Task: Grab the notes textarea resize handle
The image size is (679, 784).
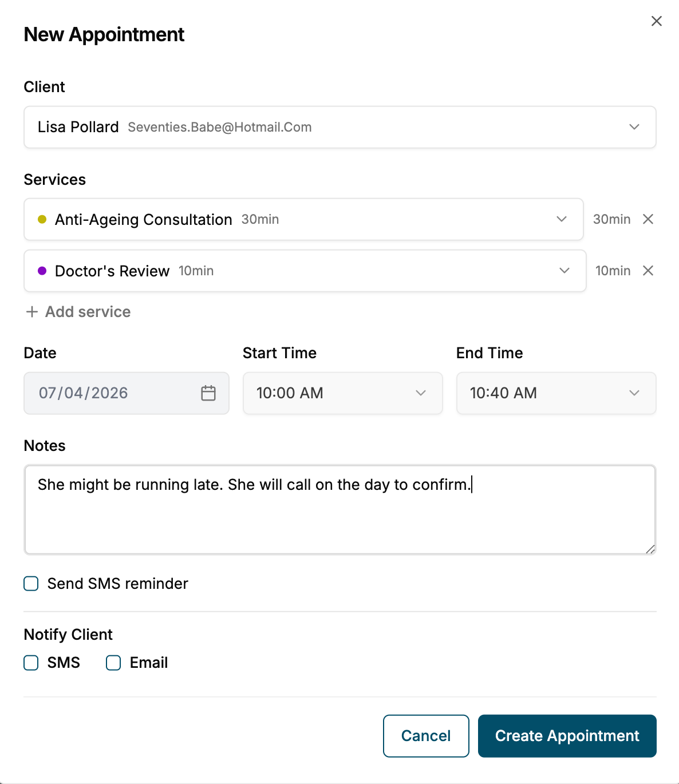Action: click(x=650, y=549)
